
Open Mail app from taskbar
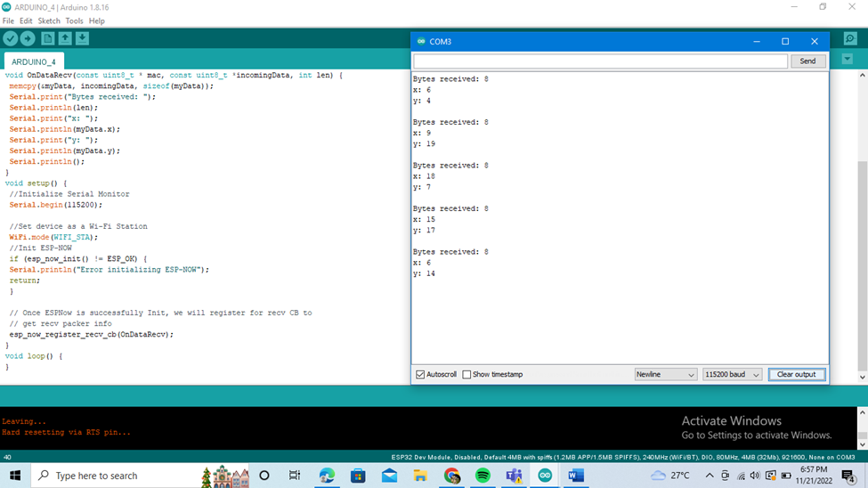click(389, 476)
